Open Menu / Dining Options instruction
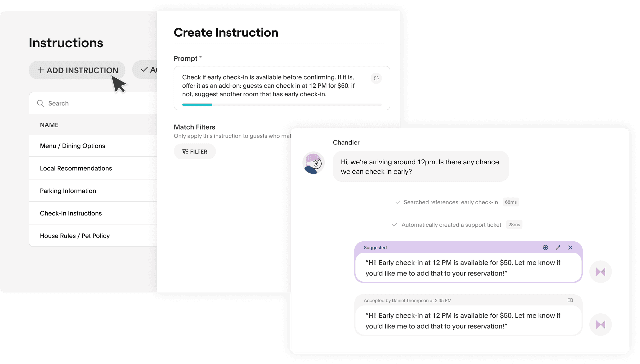Image resolution: width=640 pixels, height=364 pixels. (x=73, y=146)
